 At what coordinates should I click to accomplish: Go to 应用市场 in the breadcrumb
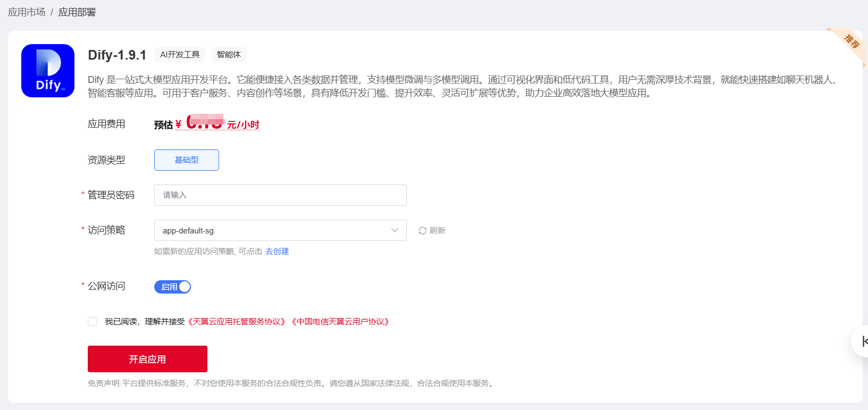coord(27,12)
